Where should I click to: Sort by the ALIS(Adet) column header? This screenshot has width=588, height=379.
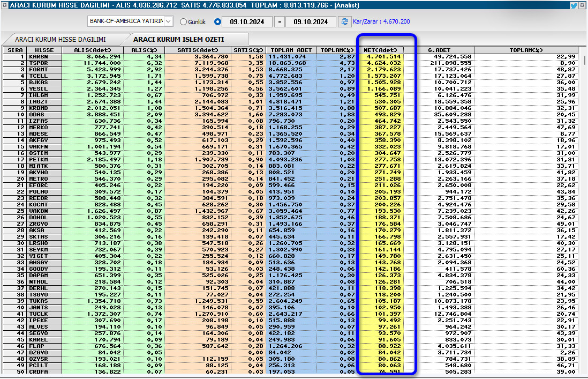pyautogui.click(x=92, y=50)
